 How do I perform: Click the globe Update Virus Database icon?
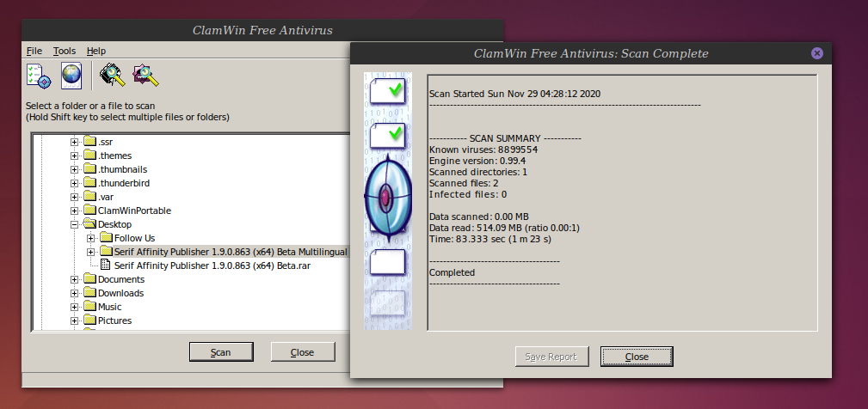pyautogui.click(x=71, y=75)
